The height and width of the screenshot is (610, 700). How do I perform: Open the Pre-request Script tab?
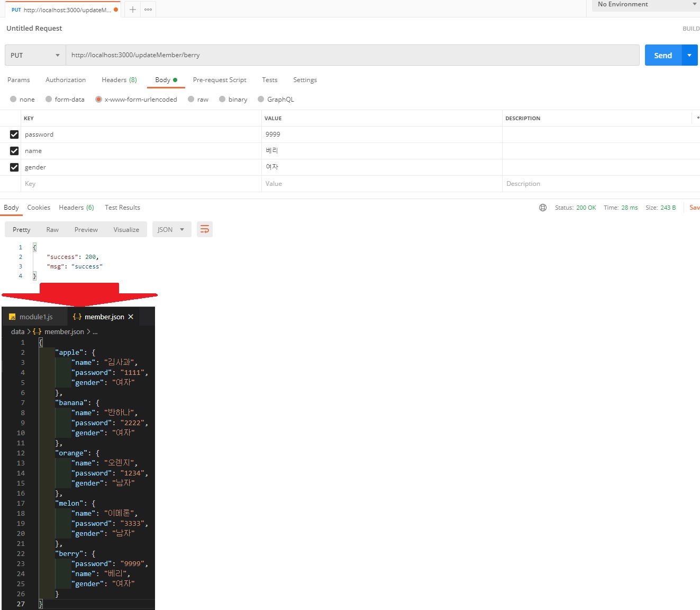(x=220, y=80)
